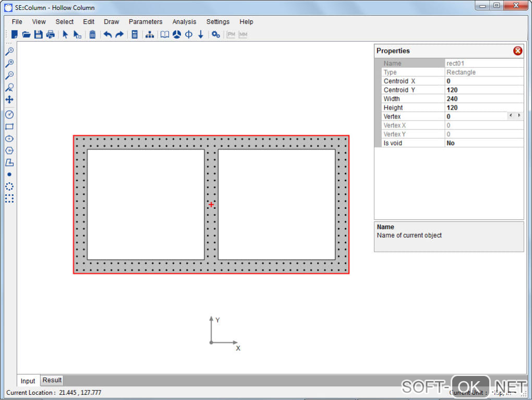532x400 pixels.
Task: Click the Centroid Y value 120
Action: tap(484, 90)
